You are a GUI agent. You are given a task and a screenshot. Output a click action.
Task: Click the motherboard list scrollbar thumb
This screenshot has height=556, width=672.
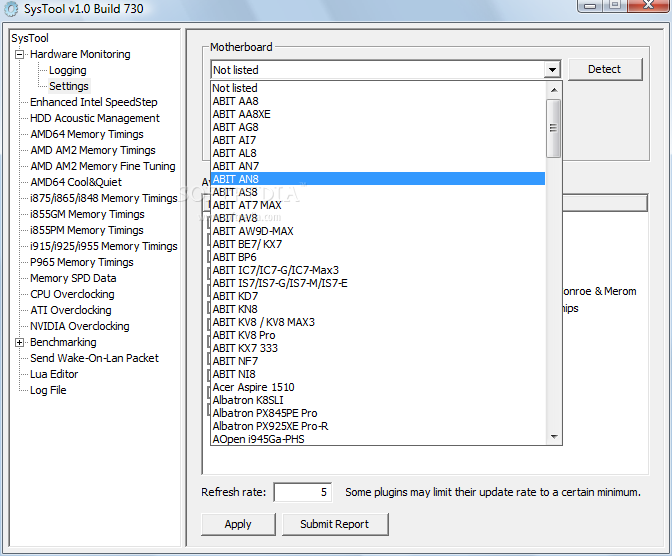tap(554, 128)
